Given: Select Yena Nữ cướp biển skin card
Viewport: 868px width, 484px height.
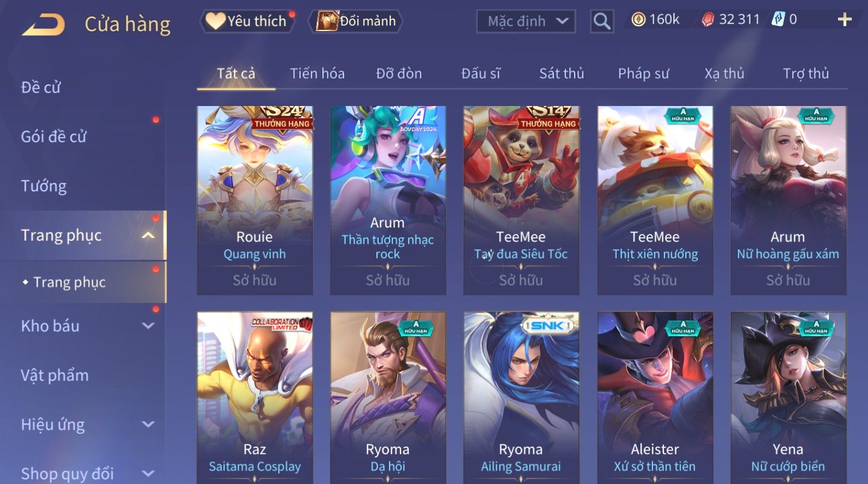Looking at the screenshot, I should [x=788, y=398].
